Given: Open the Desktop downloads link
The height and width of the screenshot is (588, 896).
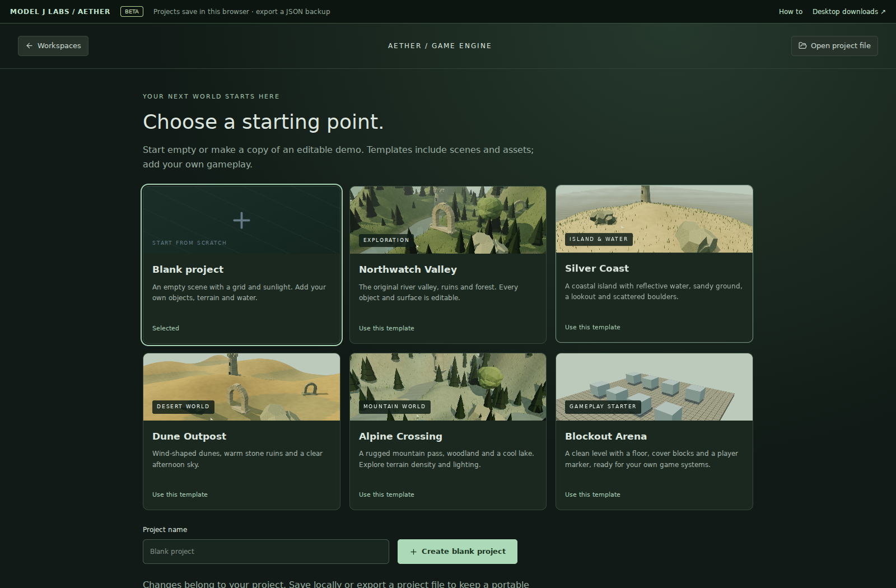Looking at the screenshot, I should pos(849,12).
